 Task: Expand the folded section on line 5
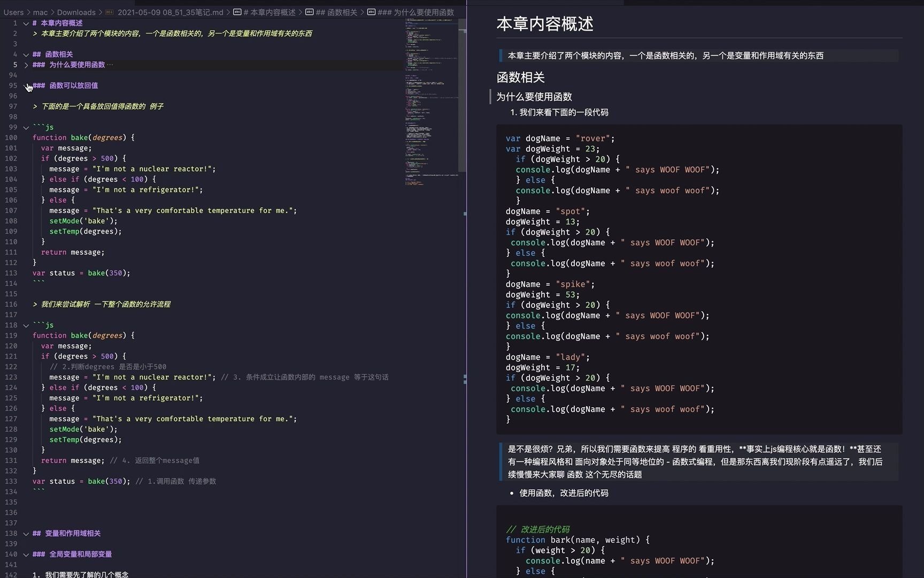point(26,65)
